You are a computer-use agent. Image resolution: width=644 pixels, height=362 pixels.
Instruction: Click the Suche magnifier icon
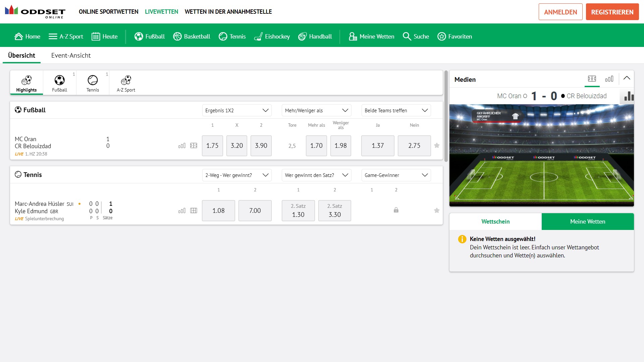coord(407,36)
